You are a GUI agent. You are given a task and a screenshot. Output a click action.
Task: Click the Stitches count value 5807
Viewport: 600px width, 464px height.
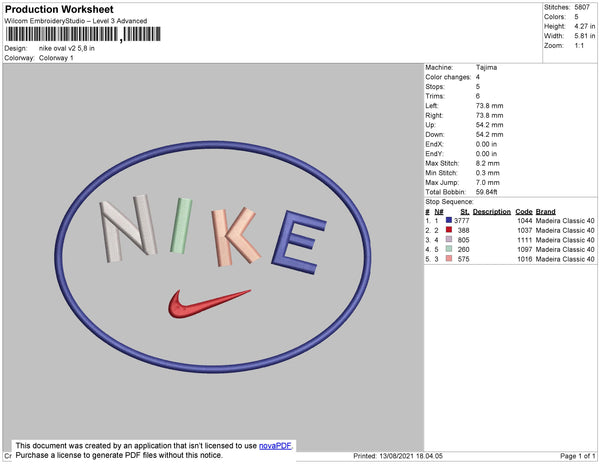pos(582,7)
